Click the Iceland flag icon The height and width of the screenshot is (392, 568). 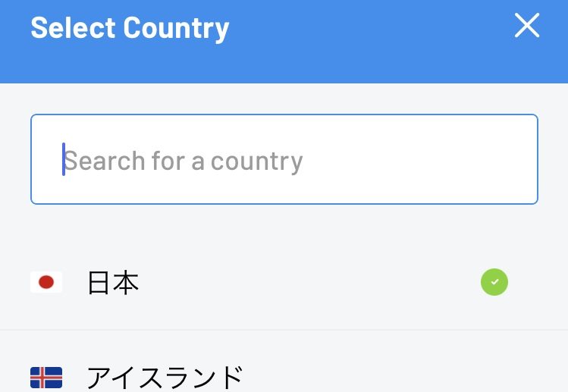(46, 378)
